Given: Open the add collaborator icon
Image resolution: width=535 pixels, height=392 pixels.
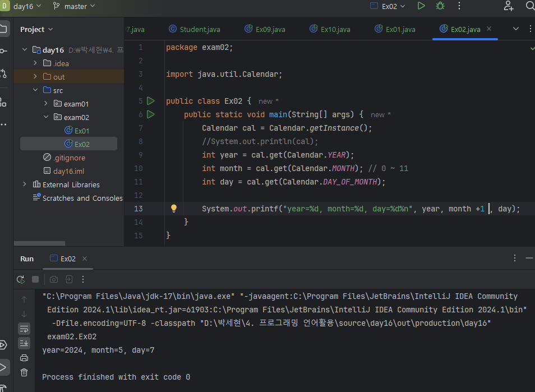Looking at the screenshot, I should [509, 6].
